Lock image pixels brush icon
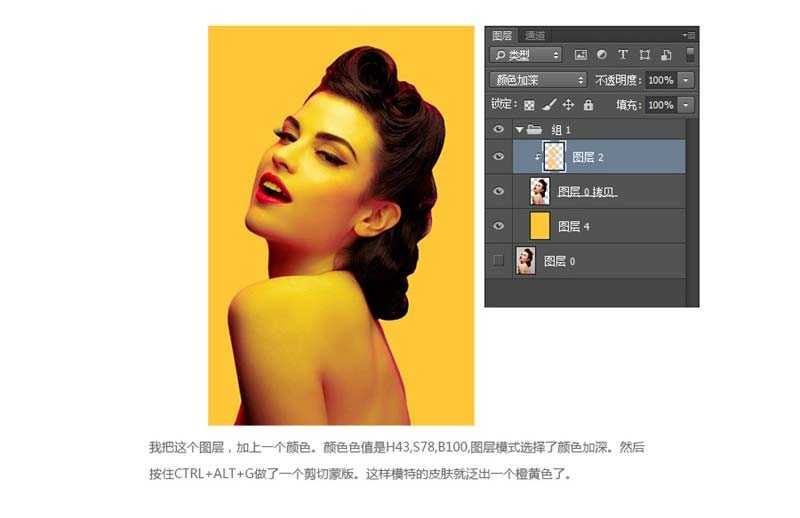This screenshot has height=518, width=800. (549, 105)
